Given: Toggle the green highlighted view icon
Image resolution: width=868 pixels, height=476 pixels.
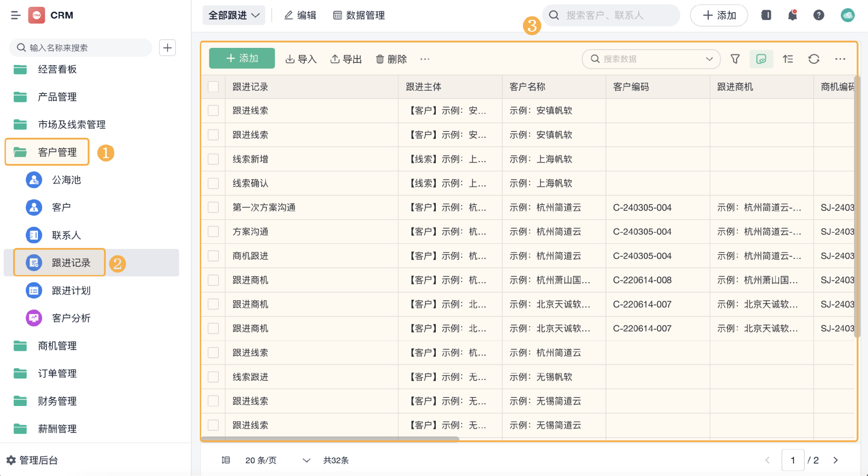Looking at the screenshot, I should [761, 59].
